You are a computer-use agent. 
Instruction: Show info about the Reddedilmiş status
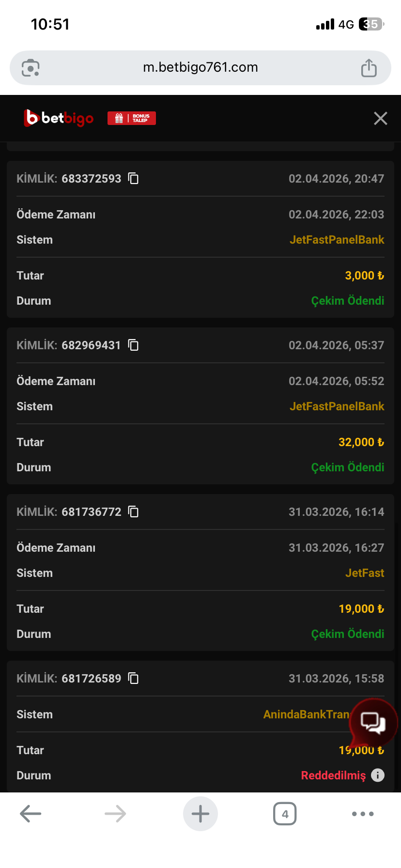point(378,775)
